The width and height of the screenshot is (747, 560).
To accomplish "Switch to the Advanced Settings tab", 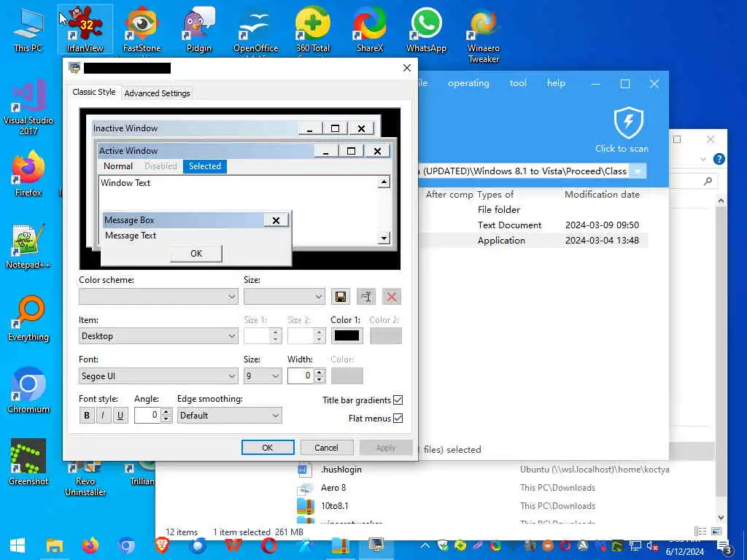I will click(158, 93).
